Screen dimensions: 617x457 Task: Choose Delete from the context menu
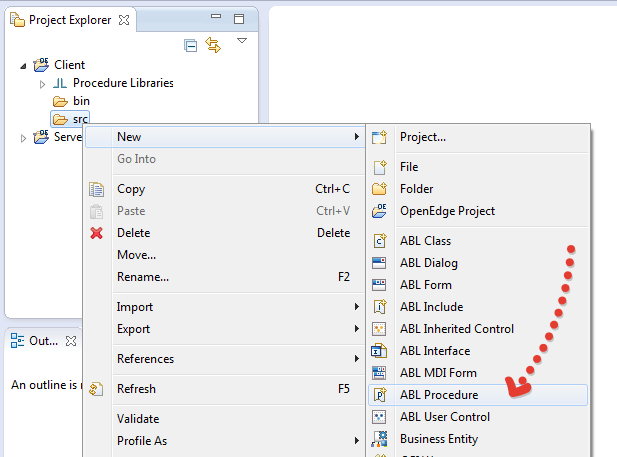click(x=225, y=233)
